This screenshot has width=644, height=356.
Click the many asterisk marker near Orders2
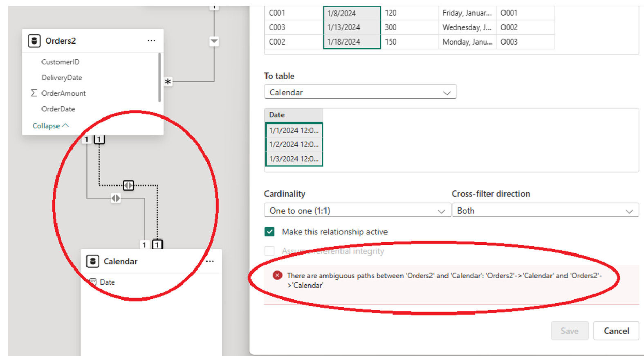tap(168, 81)
